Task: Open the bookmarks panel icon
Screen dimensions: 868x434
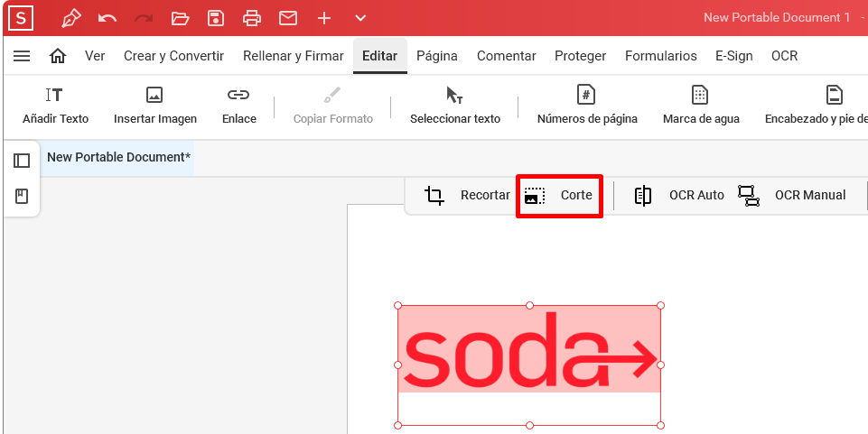Action: pyautogui.click(x=22, y=197)
